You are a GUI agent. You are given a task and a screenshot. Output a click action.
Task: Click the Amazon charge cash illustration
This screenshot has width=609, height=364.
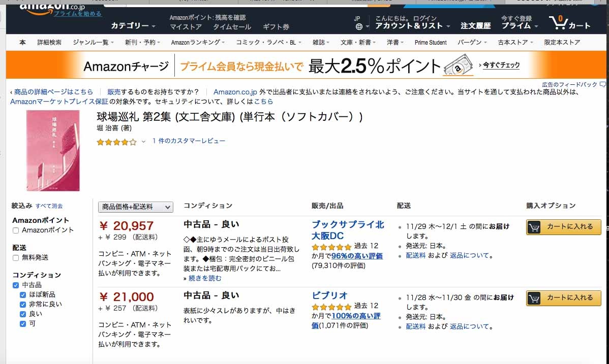click(459, 65)
